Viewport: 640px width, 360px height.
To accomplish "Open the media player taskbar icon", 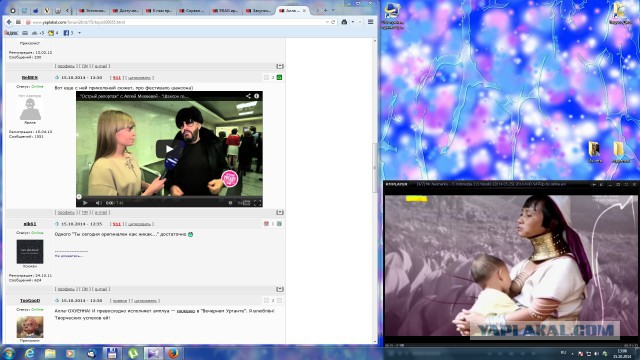I will click(70, 353).
